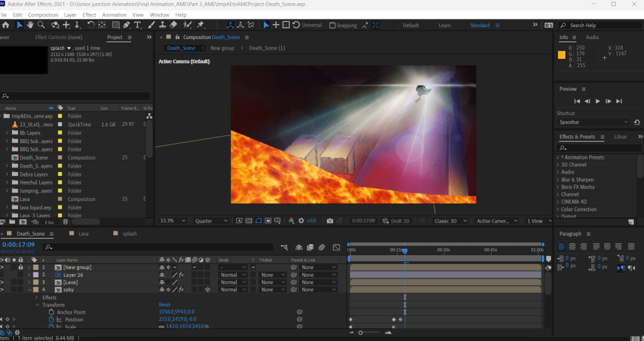The image size is (644, 341).
Task: Select the Zoom tool magnifier
Action: [41, 25]
